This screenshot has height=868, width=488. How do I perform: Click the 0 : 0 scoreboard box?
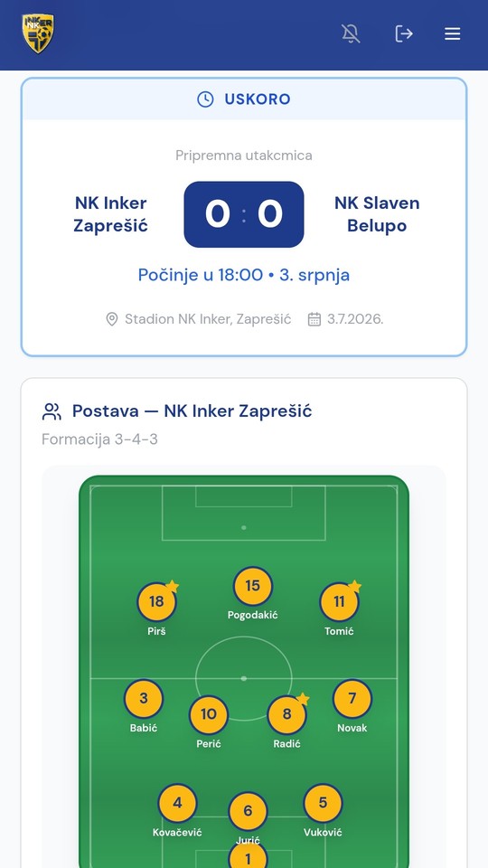pyautogui.click(x=244, y=214)
